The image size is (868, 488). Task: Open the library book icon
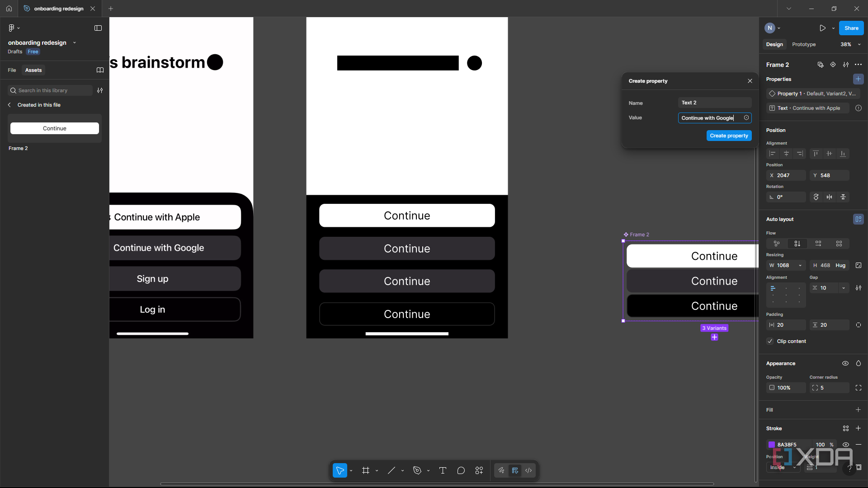100,70
